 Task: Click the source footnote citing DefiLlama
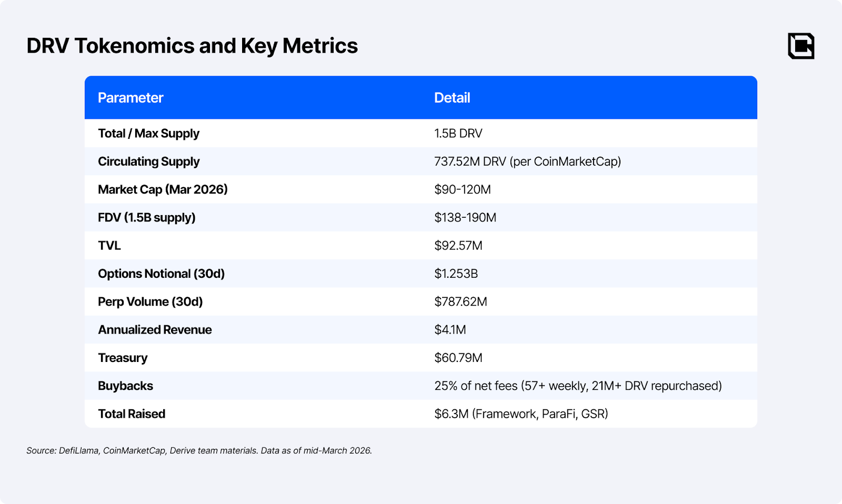click(199, 451)
